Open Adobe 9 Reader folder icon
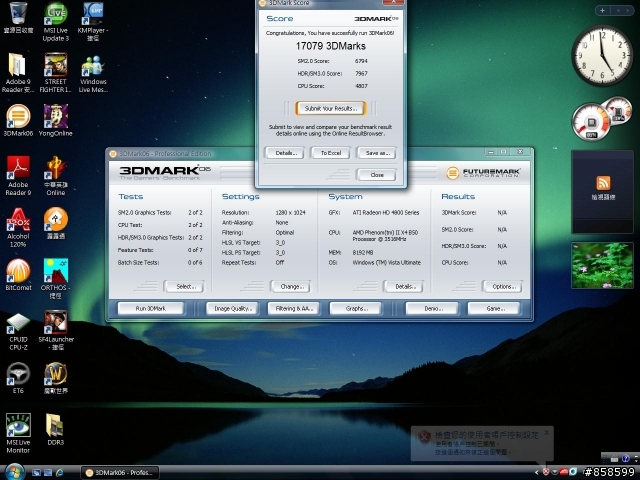 click(x=18, y=73)
